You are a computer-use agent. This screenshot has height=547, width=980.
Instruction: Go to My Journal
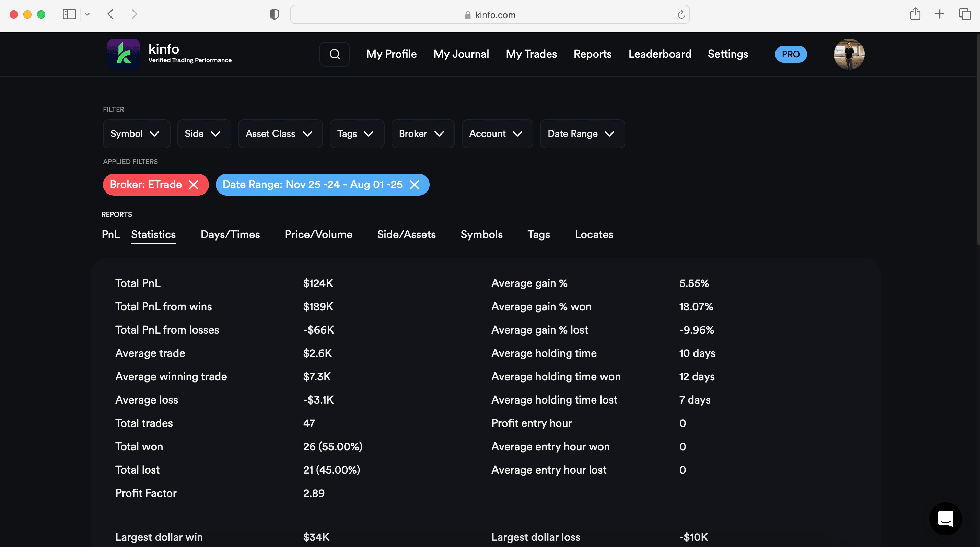pos(461,54)
